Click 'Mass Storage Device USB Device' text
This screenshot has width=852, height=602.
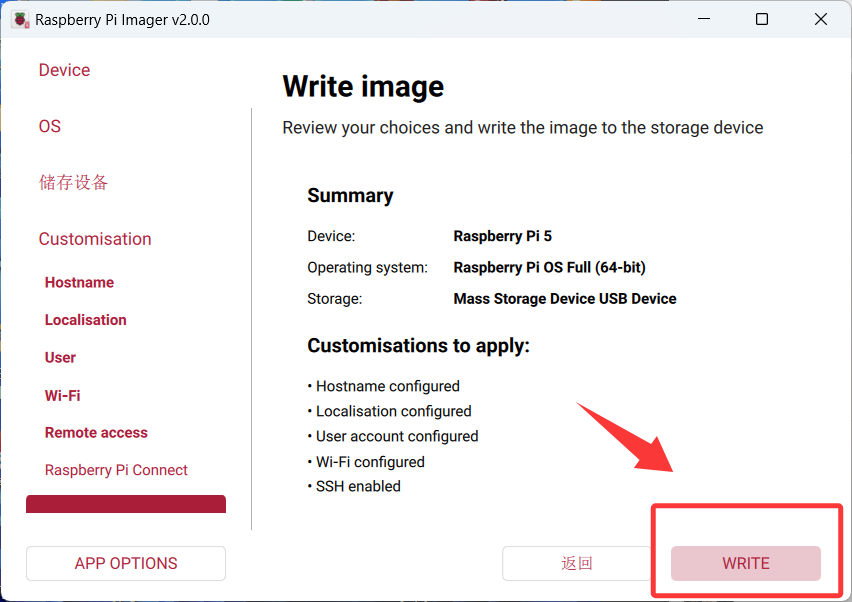coord(565,299)
